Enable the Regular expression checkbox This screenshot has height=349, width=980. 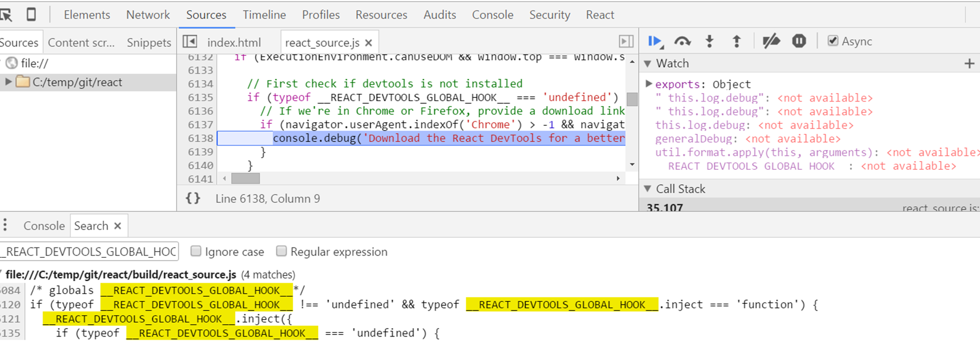[x=281, y=251]
